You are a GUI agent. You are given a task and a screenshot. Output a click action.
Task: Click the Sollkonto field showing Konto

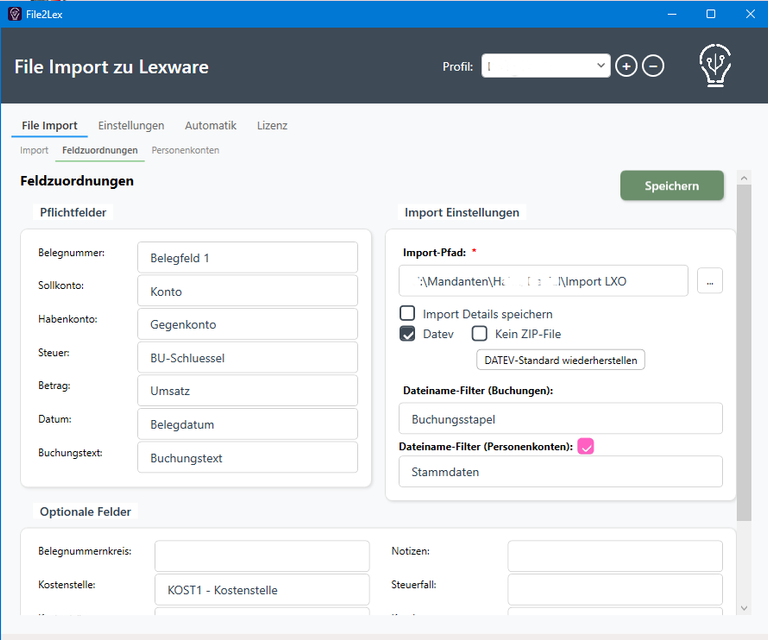pyautogui.click(x=247, y=291)
